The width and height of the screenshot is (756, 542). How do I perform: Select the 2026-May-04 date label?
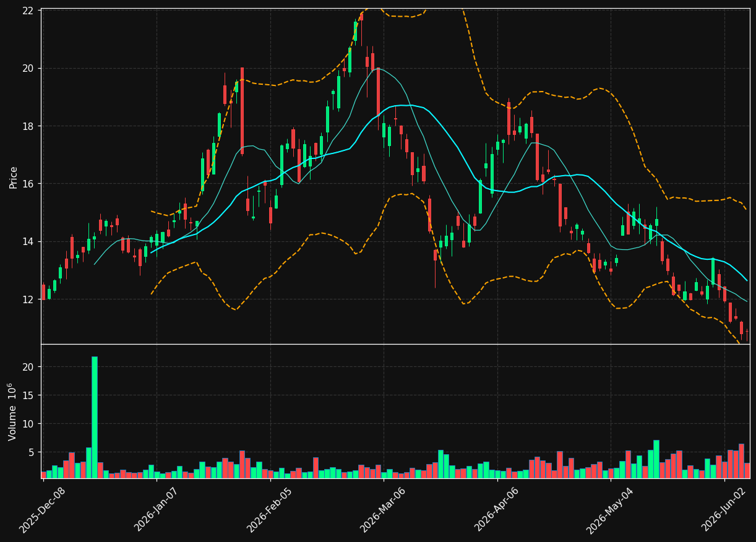tap(610, 510)
